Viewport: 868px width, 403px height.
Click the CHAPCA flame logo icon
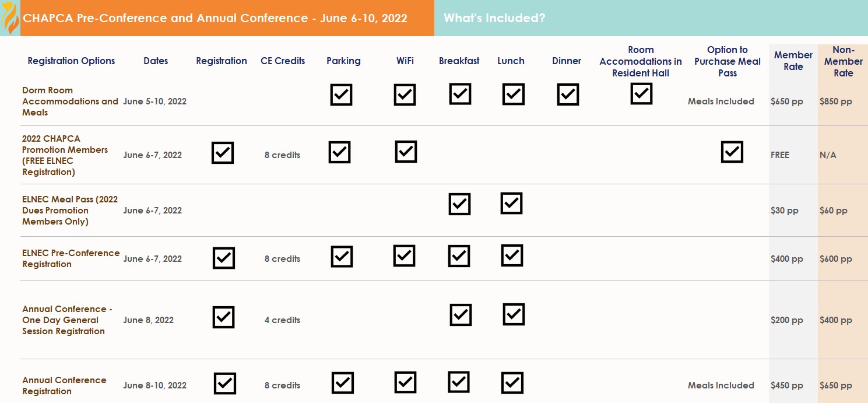point(10,18)
